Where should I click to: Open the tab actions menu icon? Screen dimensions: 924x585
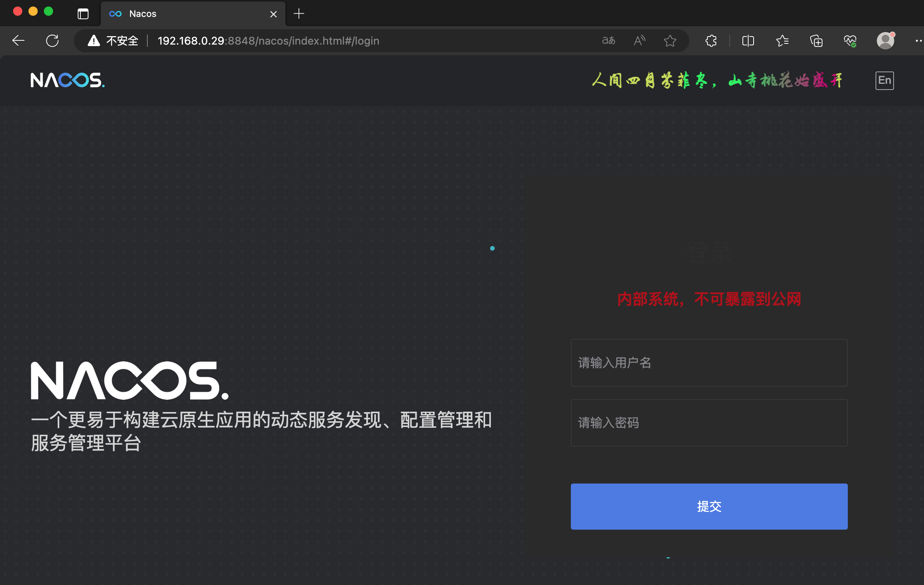pyautogui.click(x=83, y=14)
